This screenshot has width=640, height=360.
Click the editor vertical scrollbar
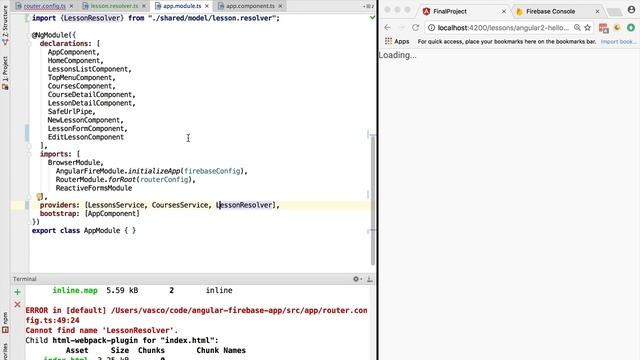click(x=373, y=200)
